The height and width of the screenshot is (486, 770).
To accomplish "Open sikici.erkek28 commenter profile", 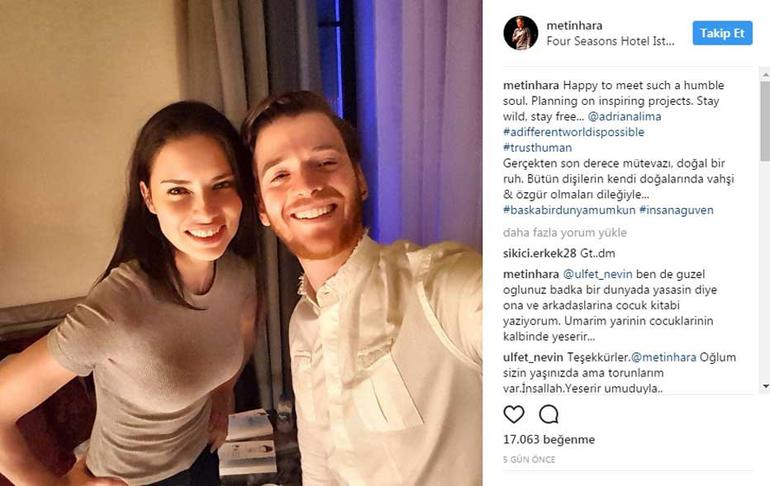I will coord(540,253).
